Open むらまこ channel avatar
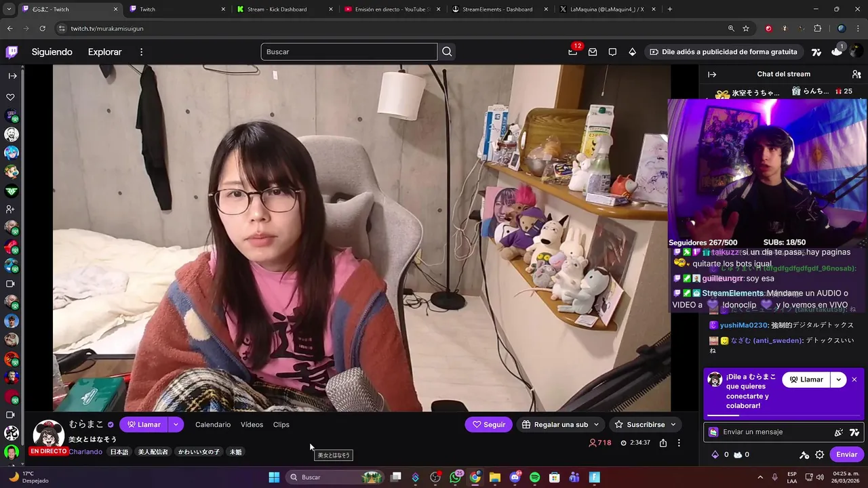Image resolution: width=868 pixels, height=488 pixels. tap(48, 434)
